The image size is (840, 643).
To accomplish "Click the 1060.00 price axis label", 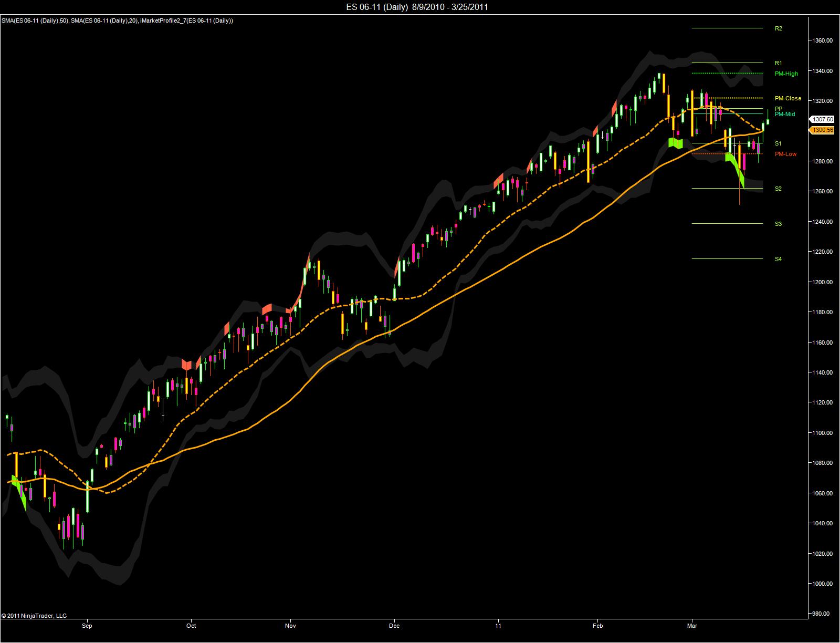I will click(823, 493).
